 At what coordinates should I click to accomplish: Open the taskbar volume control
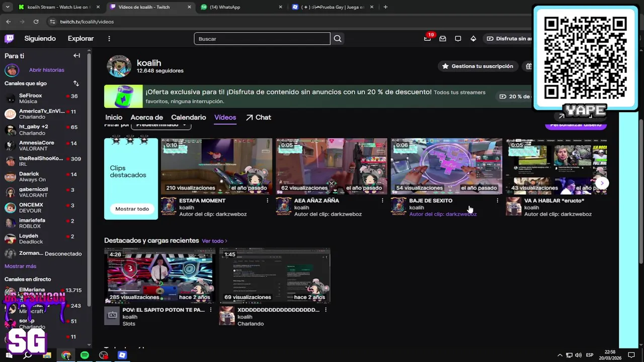(578, 355)
